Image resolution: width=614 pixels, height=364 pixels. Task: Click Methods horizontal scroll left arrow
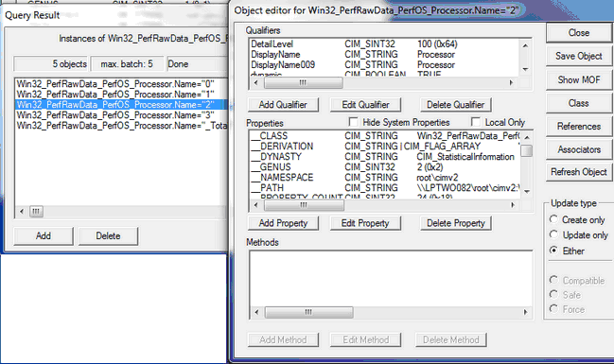(256, 312)
